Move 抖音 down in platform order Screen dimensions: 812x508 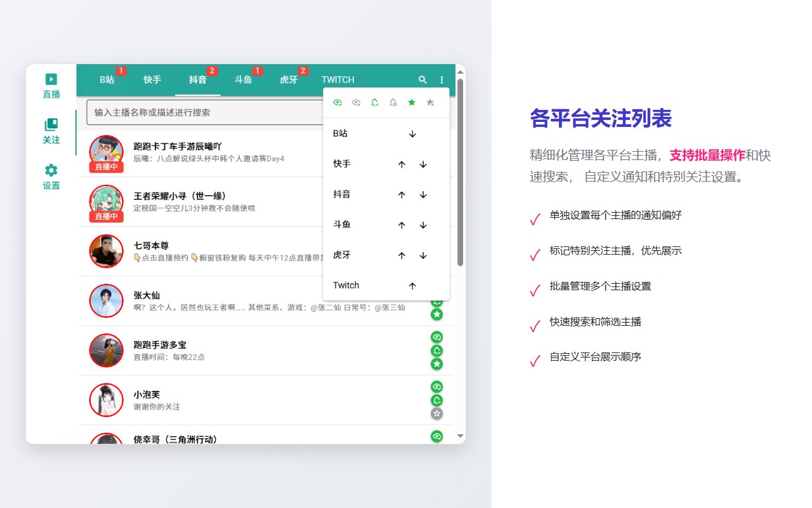coord(423,195)
